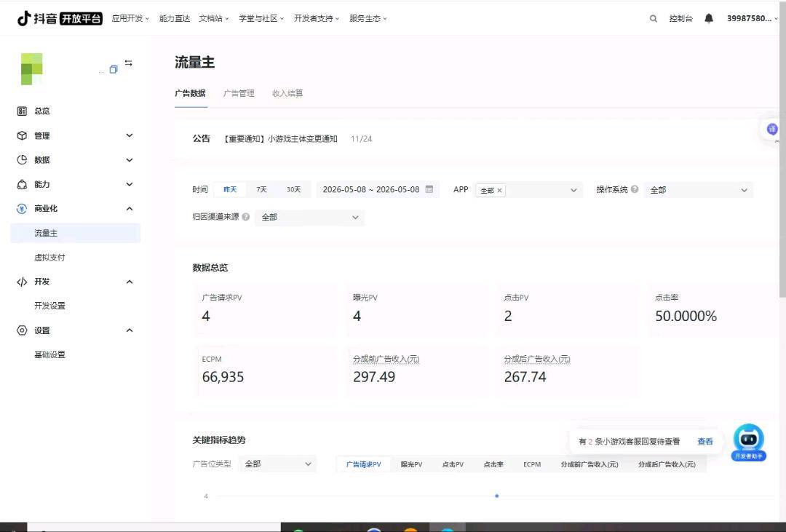Click the app avatar thumbnail
This screenshot has height=532, width=786.
coord(31,68)
